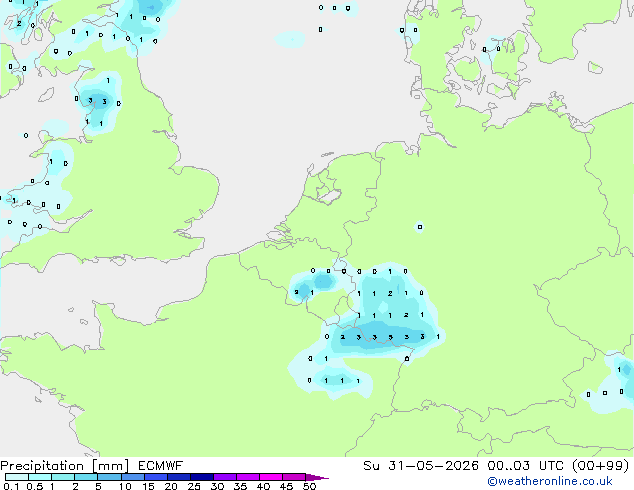Click the over-50 mm arrow legend tip

[x=317, y=477]
